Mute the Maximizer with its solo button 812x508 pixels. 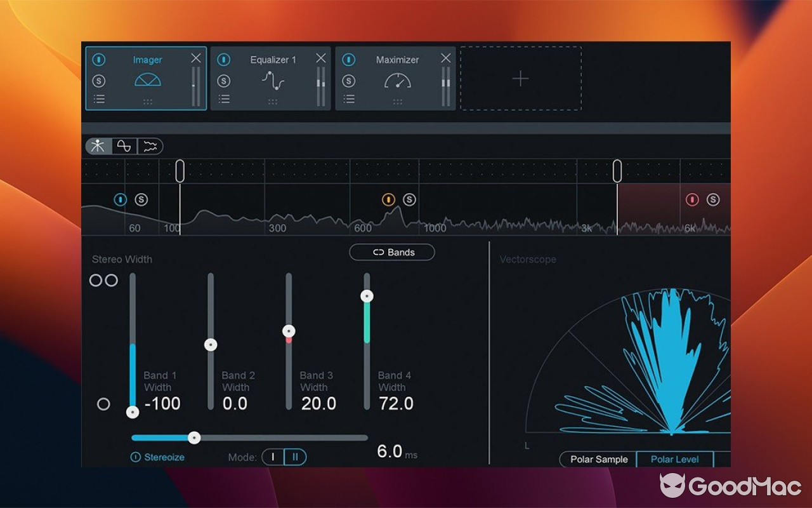coord(349,81)
